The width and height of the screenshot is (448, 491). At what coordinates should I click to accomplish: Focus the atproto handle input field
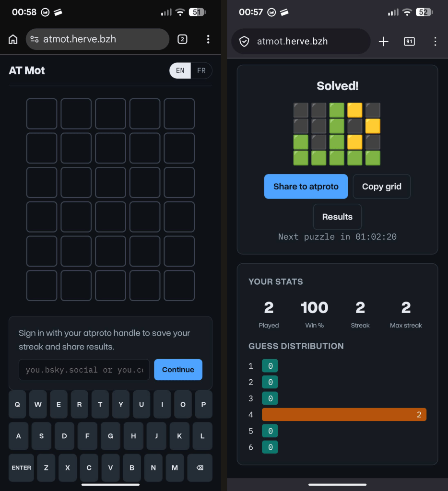coord(84,370)
